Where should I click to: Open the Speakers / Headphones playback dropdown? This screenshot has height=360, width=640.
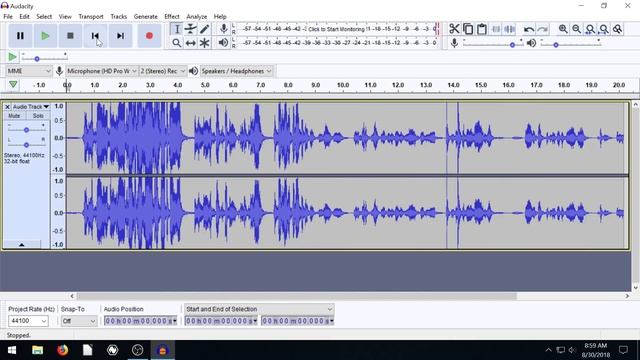236,71
